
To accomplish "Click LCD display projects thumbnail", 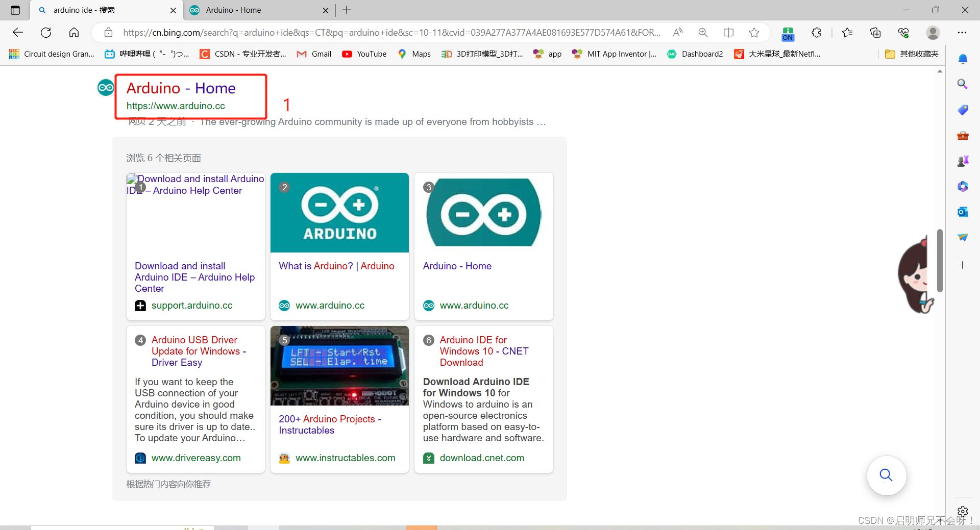I will tap(339, 366).
